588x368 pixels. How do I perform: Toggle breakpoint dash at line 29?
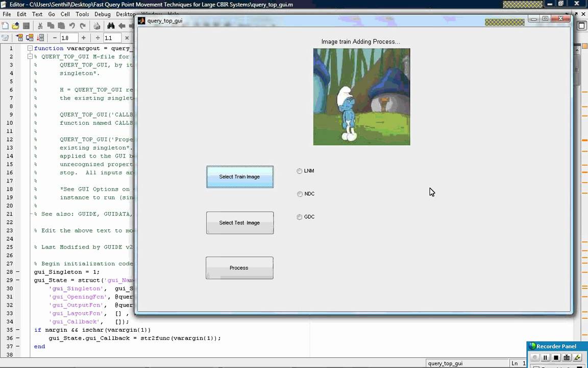coord(18,280)
